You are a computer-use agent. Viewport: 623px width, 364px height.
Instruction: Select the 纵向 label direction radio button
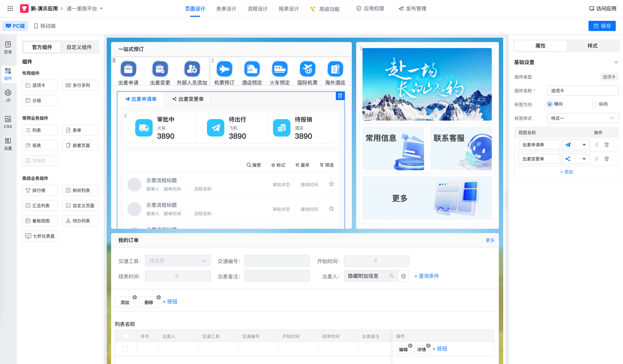(594, 104)
